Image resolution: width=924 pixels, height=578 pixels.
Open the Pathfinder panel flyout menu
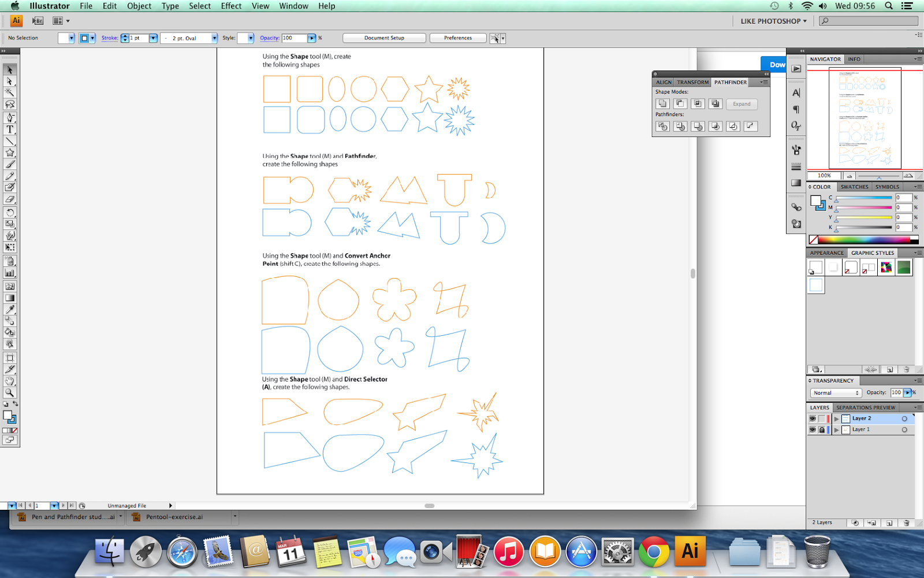[764, 82]
